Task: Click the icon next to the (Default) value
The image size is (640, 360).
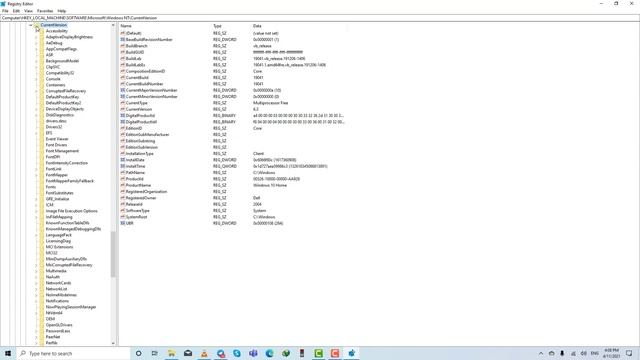Action: click(122, 33)
